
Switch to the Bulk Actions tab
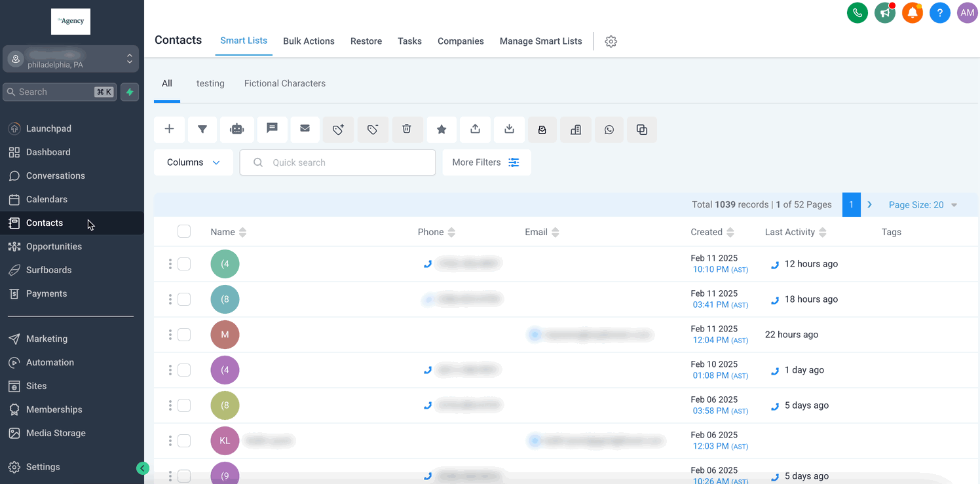pos(309,41)
